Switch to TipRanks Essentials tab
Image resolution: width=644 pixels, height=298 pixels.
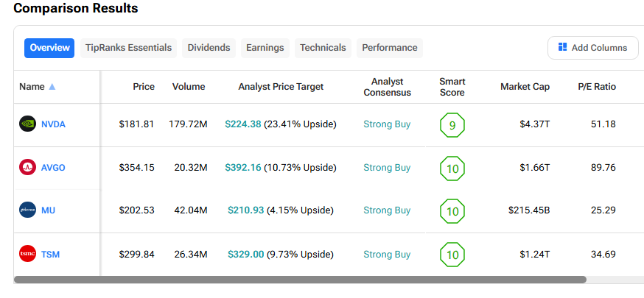[x=128, y=48]
